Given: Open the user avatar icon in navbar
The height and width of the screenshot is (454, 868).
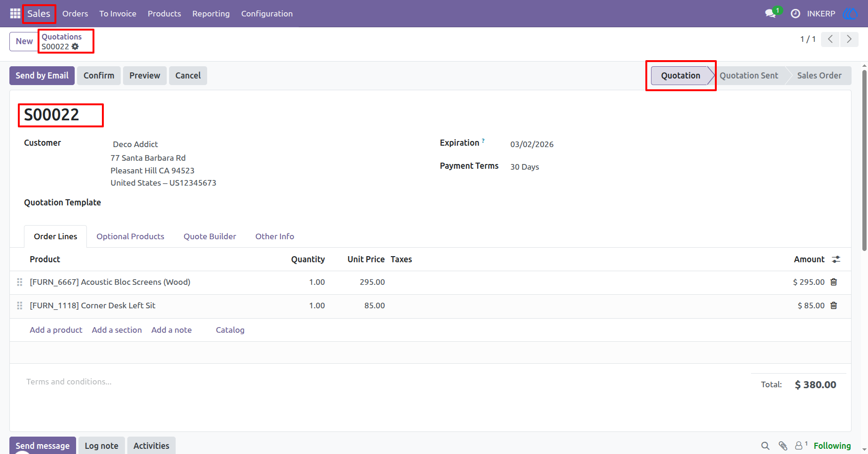Looking at the screenshot, I should (850, 14).
